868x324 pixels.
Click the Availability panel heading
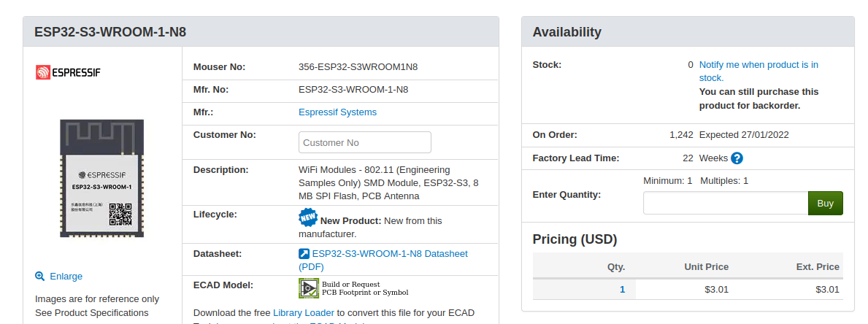566,32
